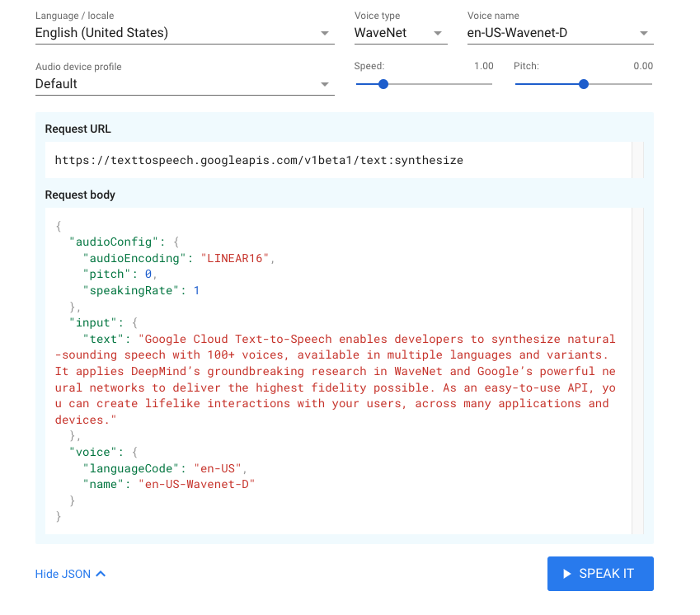This screenshot has width=700, height=615.
Task: Click the Voice type dropdown arrow
Action: [x=438, y=34]
